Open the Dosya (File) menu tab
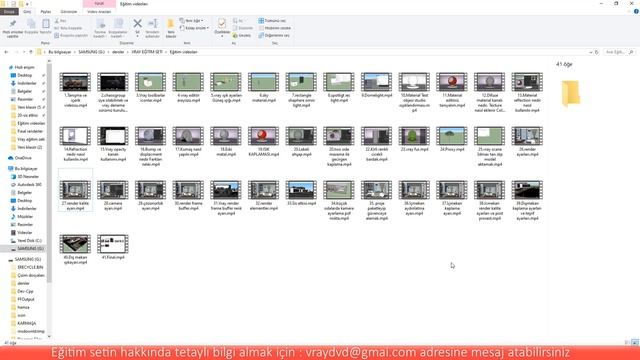The width and height of the screenshot is (640, 360). 9,12
